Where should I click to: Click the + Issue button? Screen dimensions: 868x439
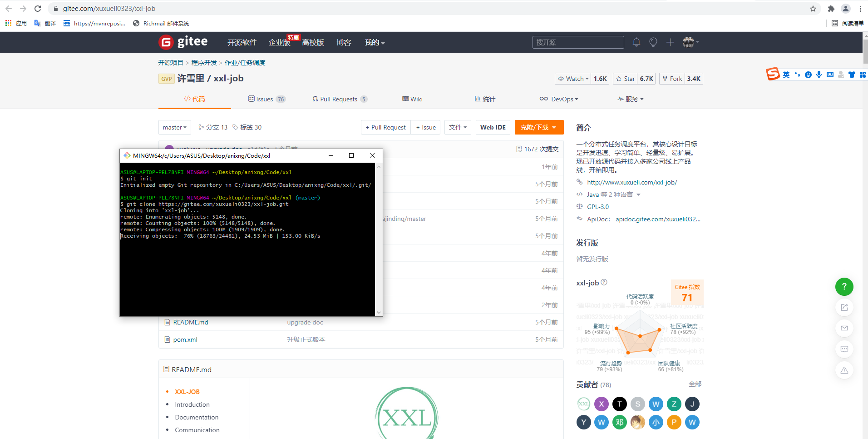[426, 127]
